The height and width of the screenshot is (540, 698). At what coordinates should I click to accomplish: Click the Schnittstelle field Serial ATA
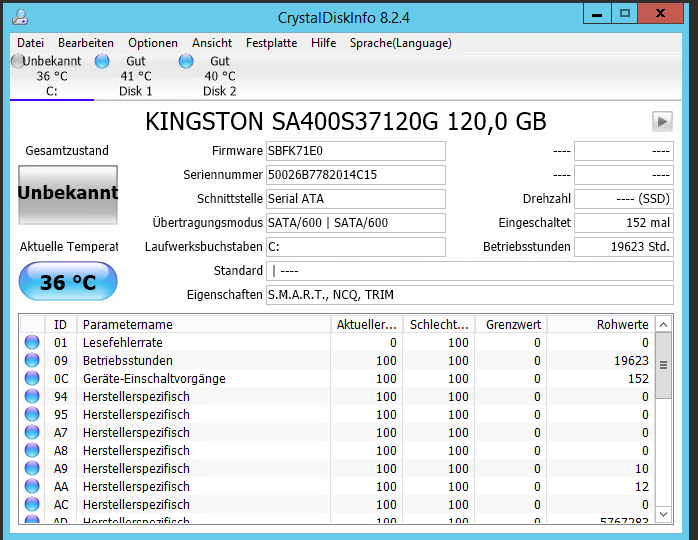[356, 199]
